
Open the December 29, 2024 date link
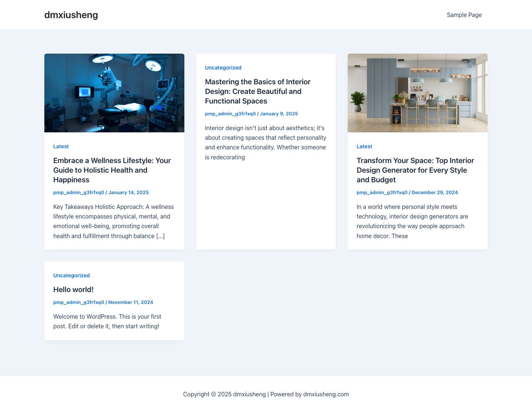pos(434,192)
